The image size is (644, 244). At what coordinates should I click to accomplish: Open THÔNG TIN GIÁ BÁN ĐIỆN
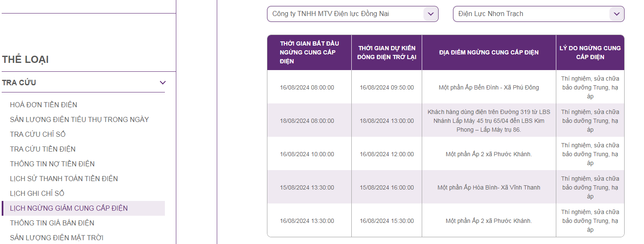(52, 223)
